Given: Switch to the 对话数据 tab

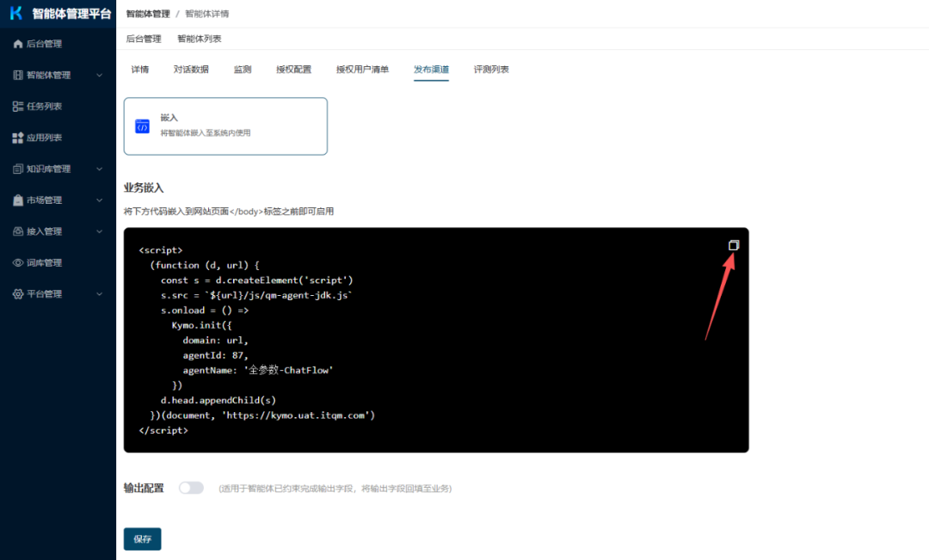Looking at the screenshot, I should (192, 69).
